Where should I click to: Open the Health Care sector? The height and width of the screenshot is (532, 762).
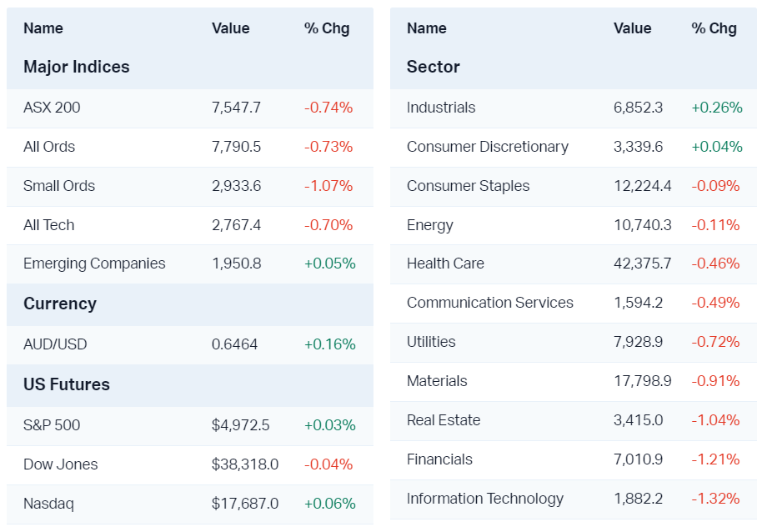click(445, 263)
